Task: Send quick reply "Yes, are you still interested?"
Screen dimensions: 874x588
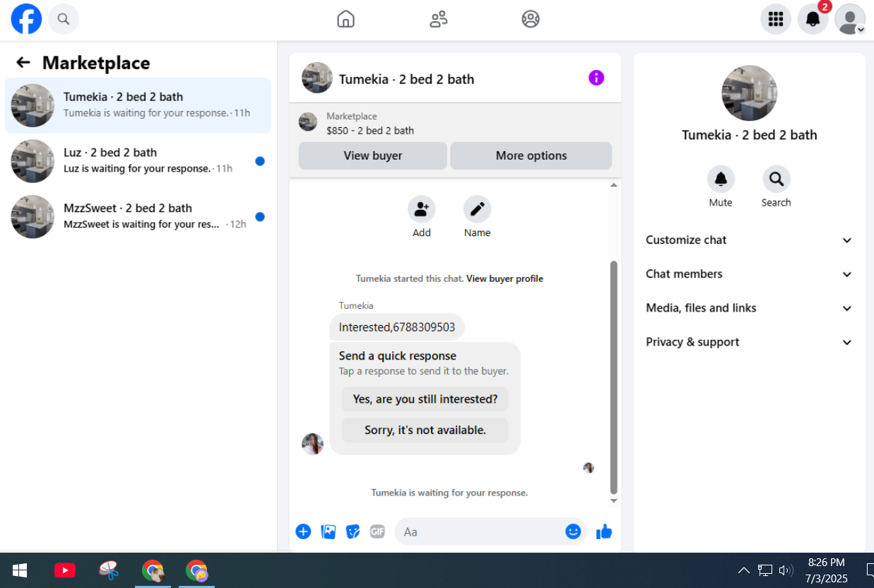Action: point(425,399)
